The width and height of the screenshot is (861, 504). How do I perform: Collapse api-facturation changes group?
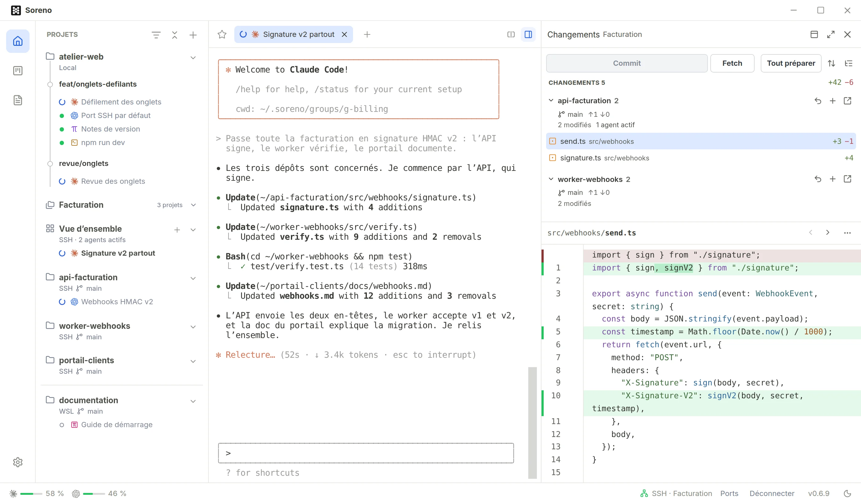[x=551, y=100]
